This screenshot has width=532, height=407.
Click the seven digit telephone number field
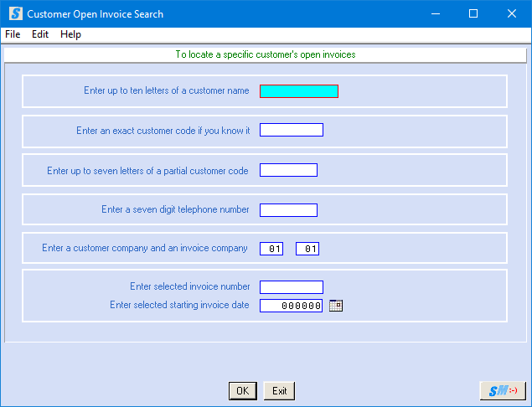(288, 209)
